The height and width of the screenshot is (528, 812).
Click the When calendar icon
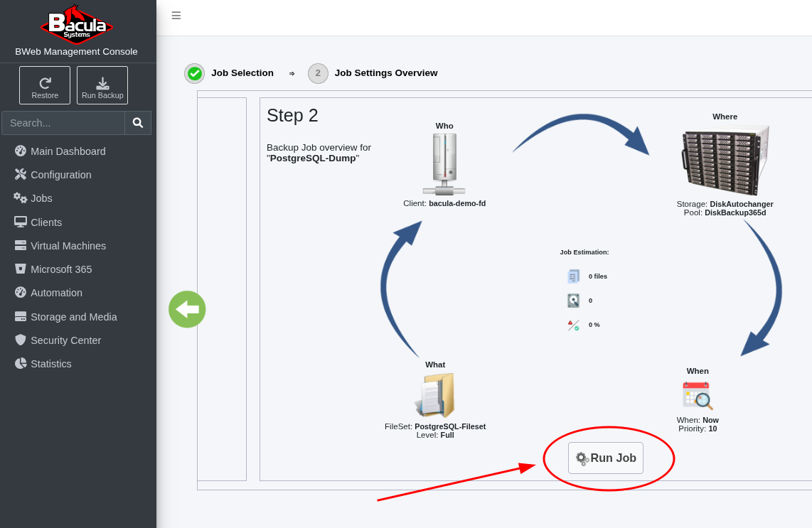[x=697, y=396]
